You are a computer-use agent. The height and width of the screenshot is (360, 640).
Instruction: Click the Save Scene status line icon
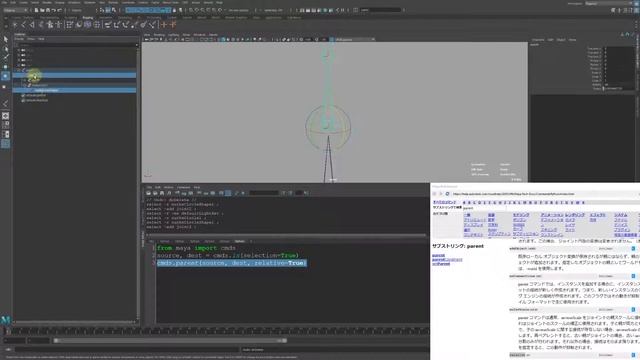[48, 10]
